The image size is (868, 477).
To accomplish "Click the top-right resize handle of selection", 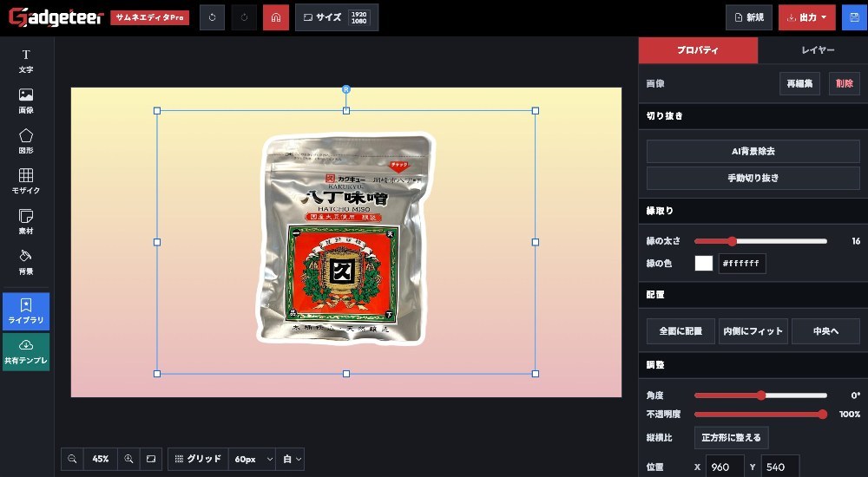I will tap(536, 111).
